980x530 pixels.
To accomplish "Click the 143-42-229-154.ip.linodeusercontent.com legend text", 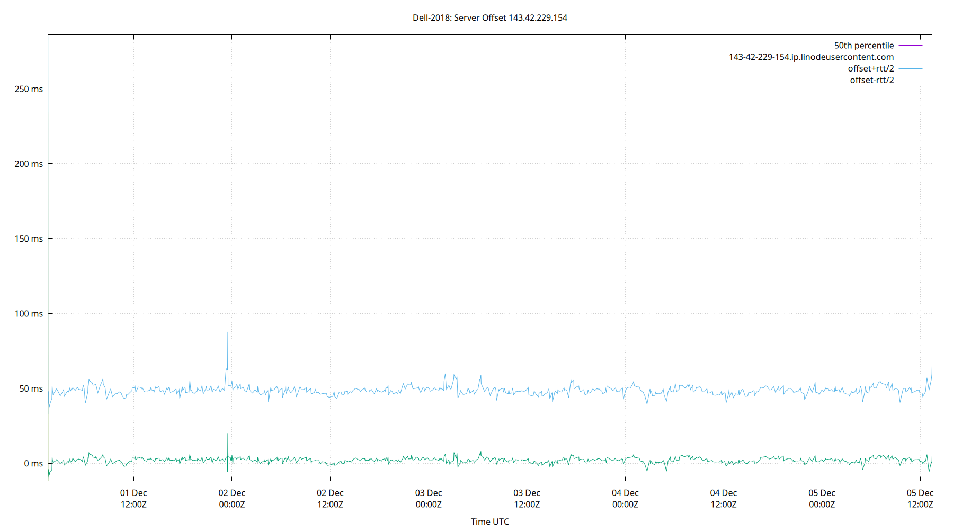I will point(811,57).
